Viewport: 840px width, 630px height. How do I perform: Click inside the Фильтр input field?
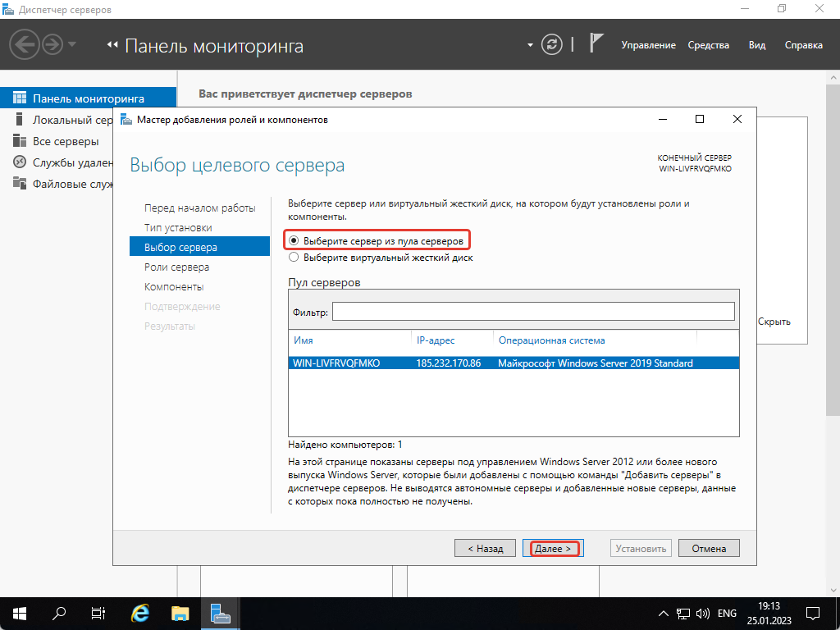point(534,311)
